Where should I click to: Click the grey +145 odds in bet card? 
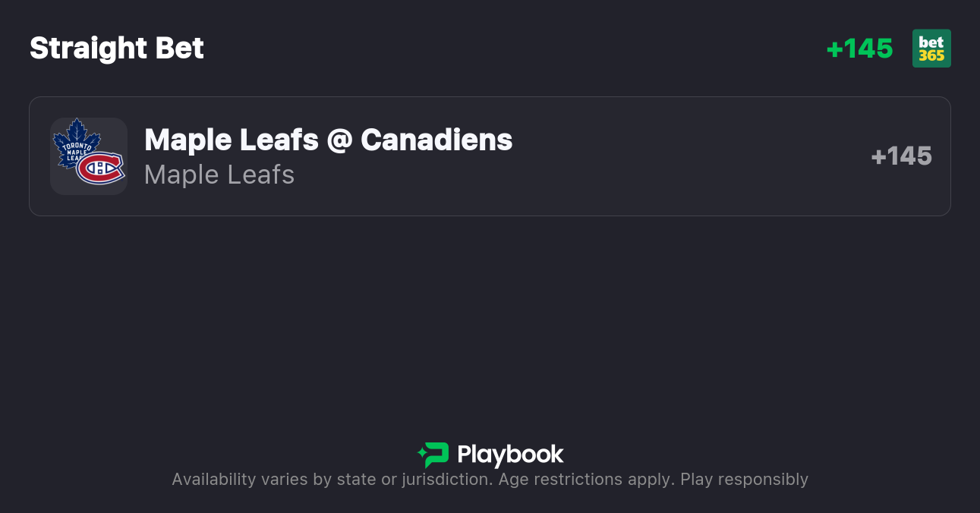[x=901, y=156]
